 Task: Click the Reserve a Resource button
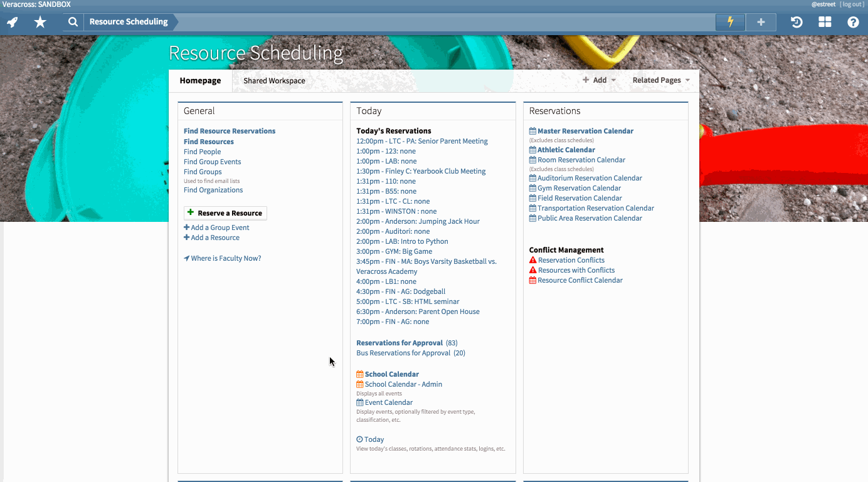coord(225,213)
